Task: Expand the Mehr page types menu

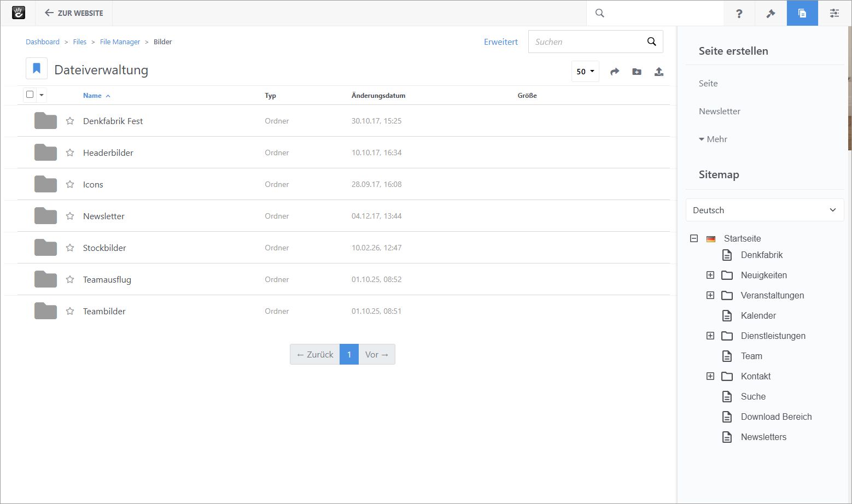Action: coord(713,139)
